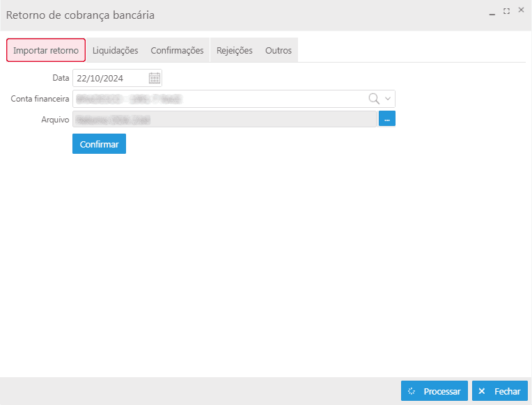
Task: Click the Arquivo file path field
Action: click(223, 120)
